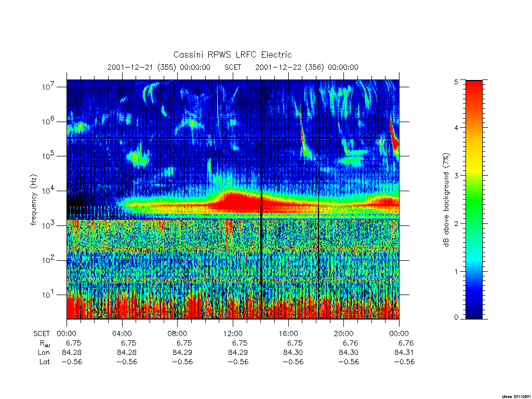Click the "R_AU" row label

pos(45,343)
